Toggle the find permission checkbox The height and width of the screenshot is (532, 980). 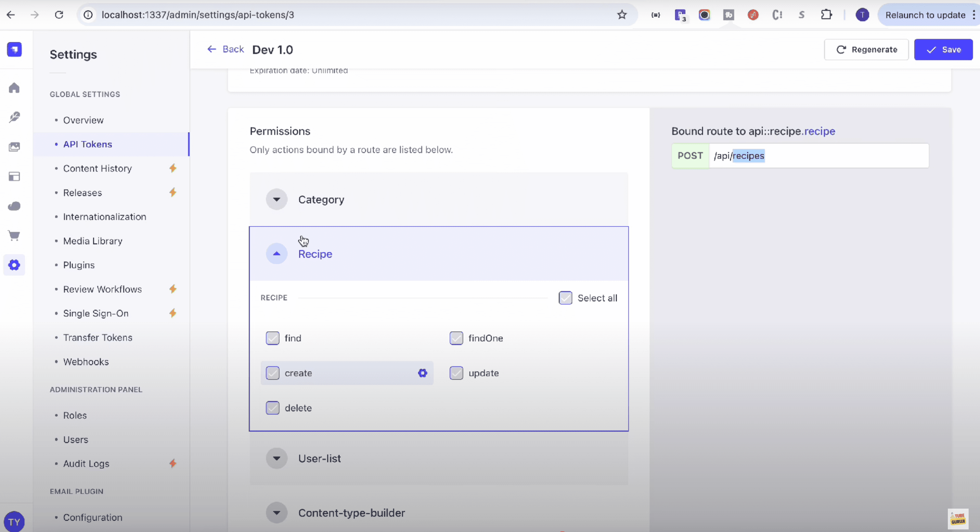coord(272,338)
